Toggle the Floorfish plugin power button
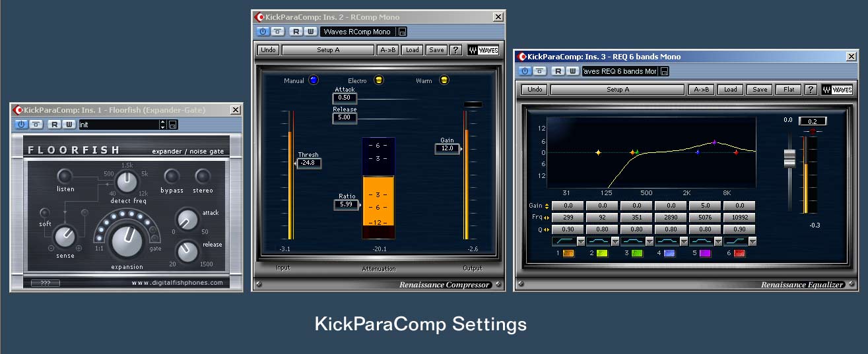 (x=20, y=124)
